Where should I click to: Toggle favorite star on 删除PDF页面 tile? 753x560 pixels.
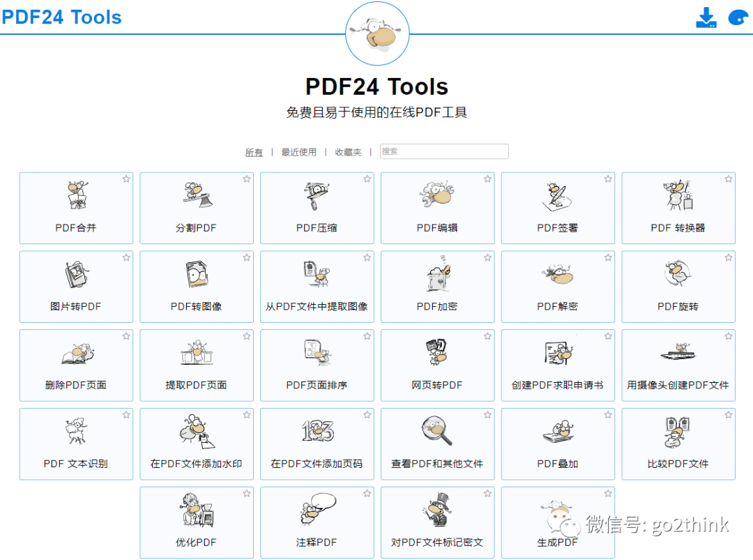point(126,336)
